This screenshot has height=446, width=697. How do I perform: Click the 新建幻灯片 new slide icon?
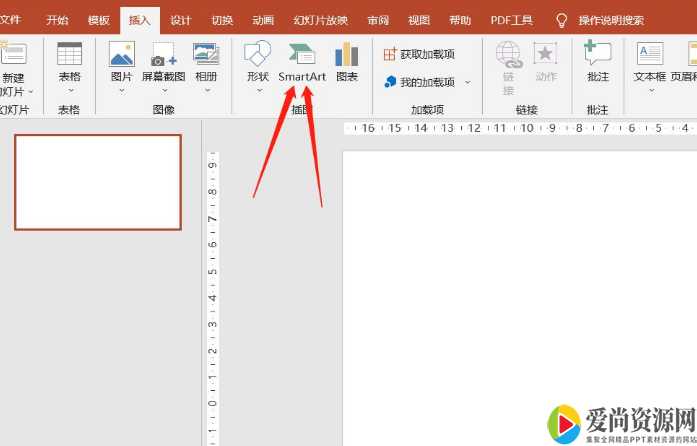point(13,55)
